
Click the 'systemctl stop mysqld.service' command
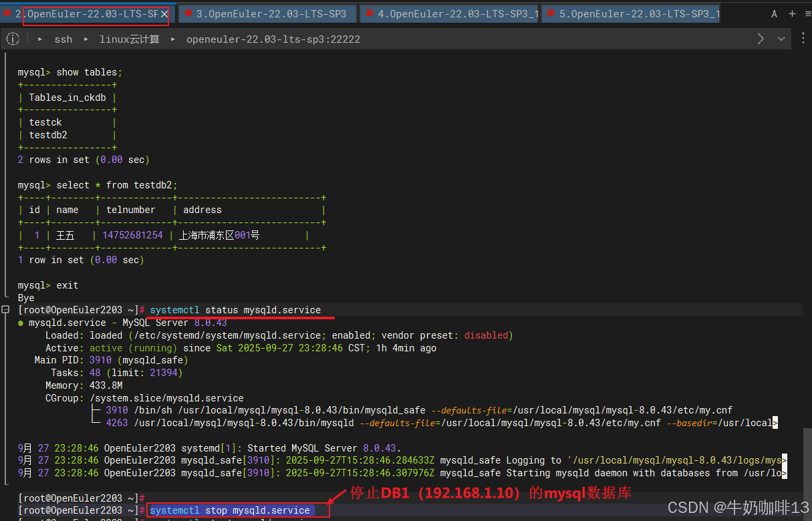click(231, 510)
